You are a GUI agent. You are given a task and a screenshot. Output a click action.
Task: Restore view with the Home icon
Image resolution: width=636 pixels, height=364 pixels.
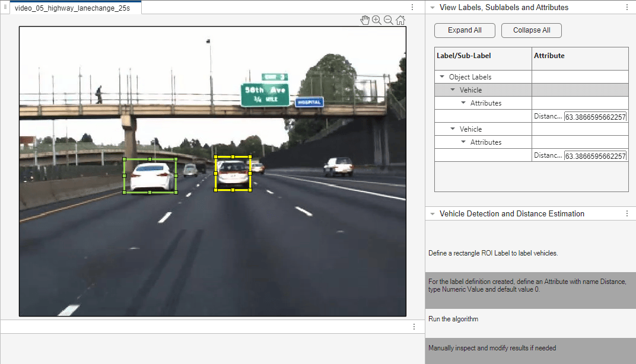tap(400, 20)
